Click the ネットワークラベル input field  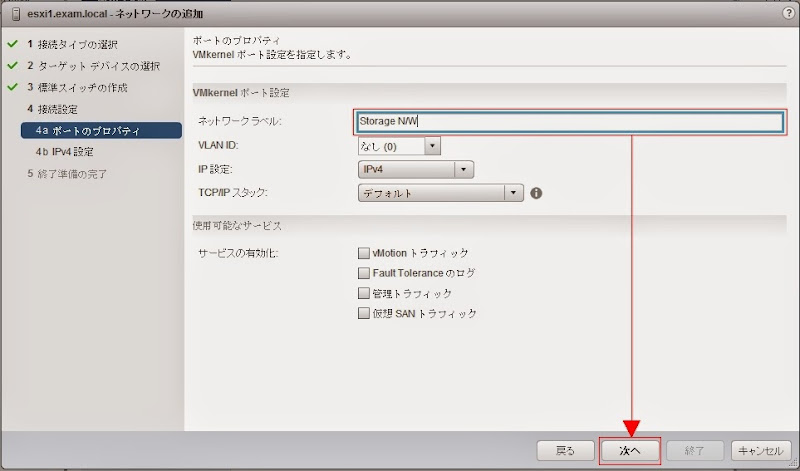click(x=570, y=121)
